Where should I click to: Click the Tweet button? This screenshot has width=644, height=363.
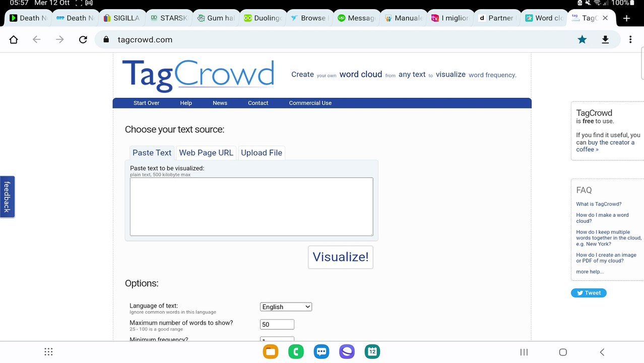point(589,293)
